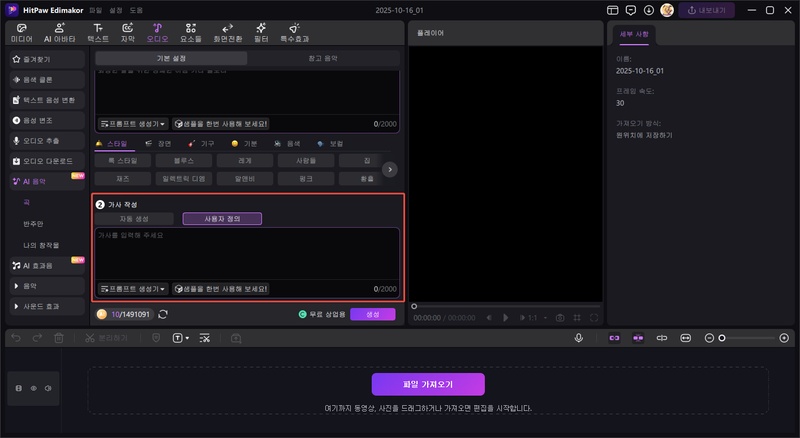Click the refresh credits icon
The width and height of the screenshot is (800, 438).
point(163,314)
